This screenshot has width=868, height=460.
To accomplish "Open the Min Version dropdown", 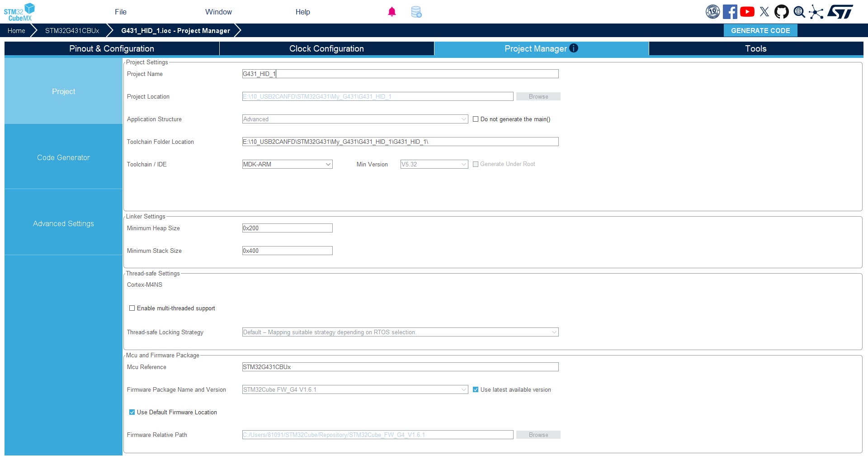I will [434, 164].
